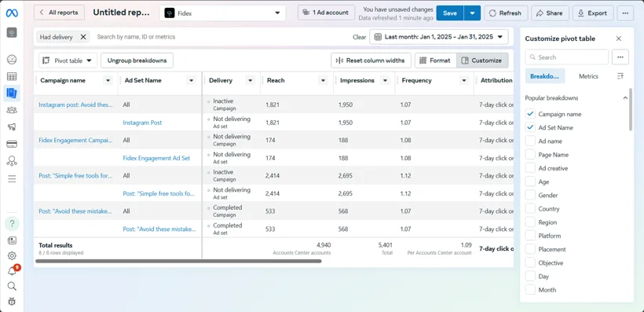Open the Instagram Post ad set link
The height and width of the screenshot is (312, 644).
(142, 123)
